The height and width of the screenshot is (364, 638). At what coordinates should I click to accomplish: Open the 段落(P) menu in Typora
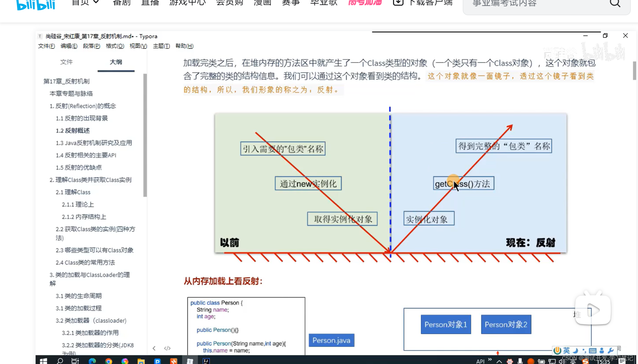(92, 46)
